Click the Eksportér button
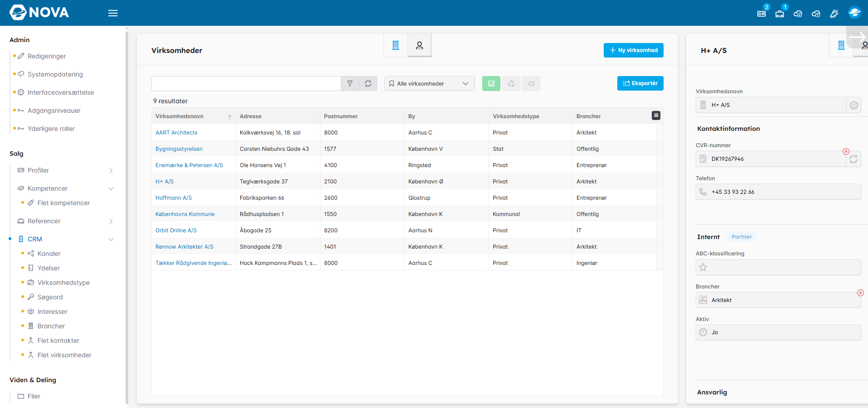 click(x=640, y=83)
